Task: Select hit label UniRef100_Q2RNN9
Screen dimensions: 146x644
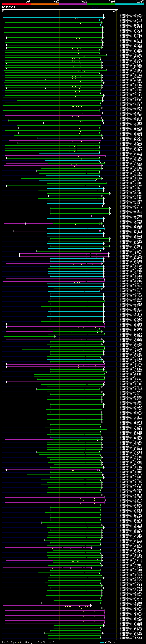Action: (x=131, y=281)
